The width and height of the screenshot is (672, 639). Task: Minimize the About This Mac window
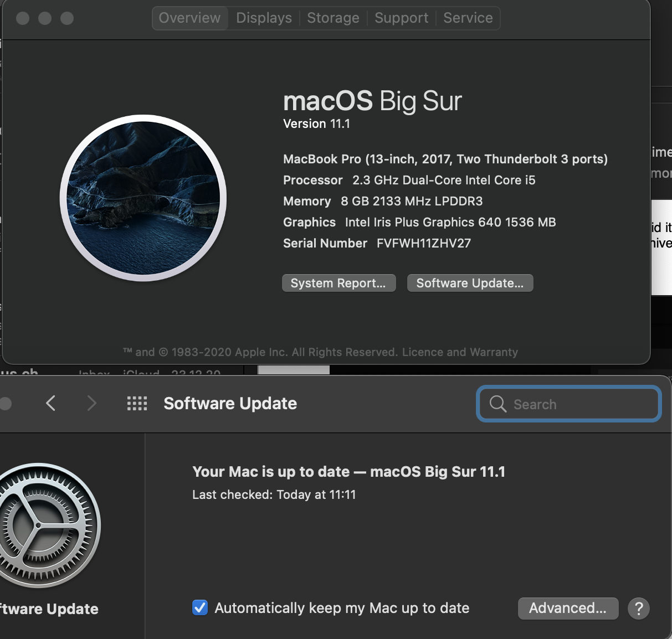(x=45, y=18)
